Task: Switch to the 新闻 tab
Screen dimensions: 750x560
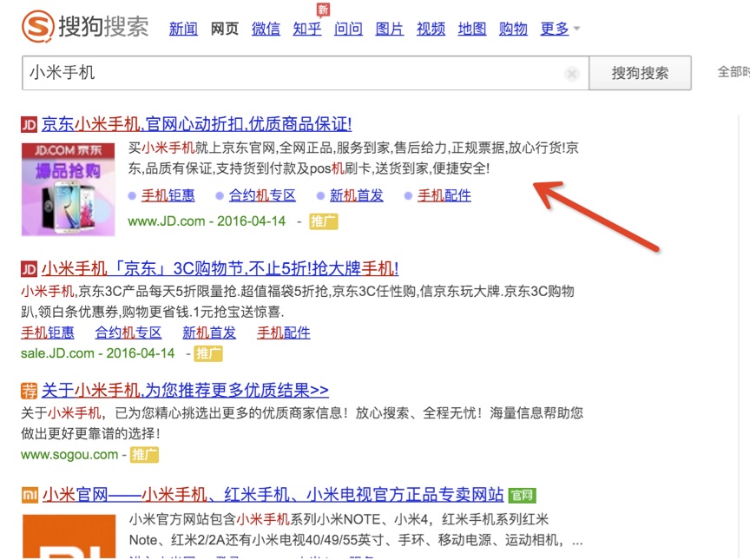Action: coord(183,29)
